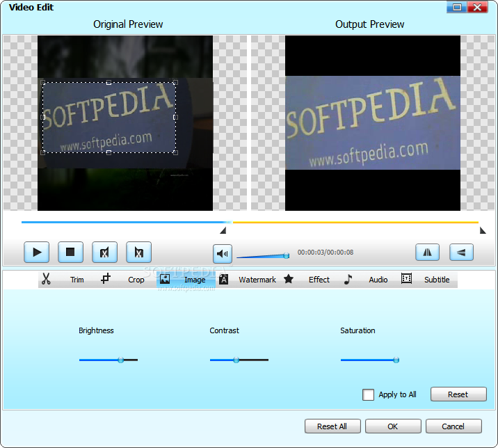Image resolution: width=498 pixels, height=448 pixels.
Task: Flip video vertically
Action: 461,253
